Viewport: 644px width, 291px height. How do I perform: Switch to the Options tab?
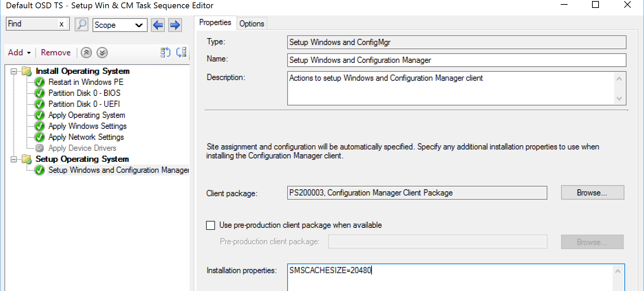click(251, 24)
